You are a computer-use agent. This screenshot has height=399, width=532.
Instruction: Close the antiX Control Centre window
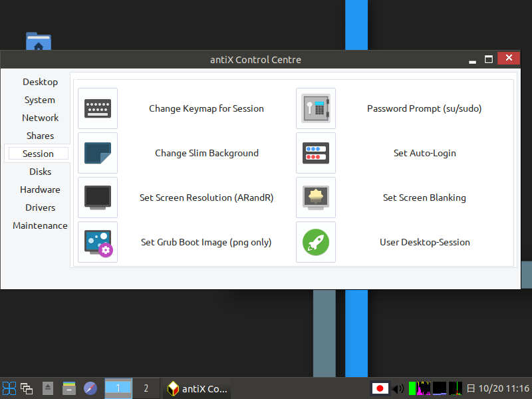point(509,58)
